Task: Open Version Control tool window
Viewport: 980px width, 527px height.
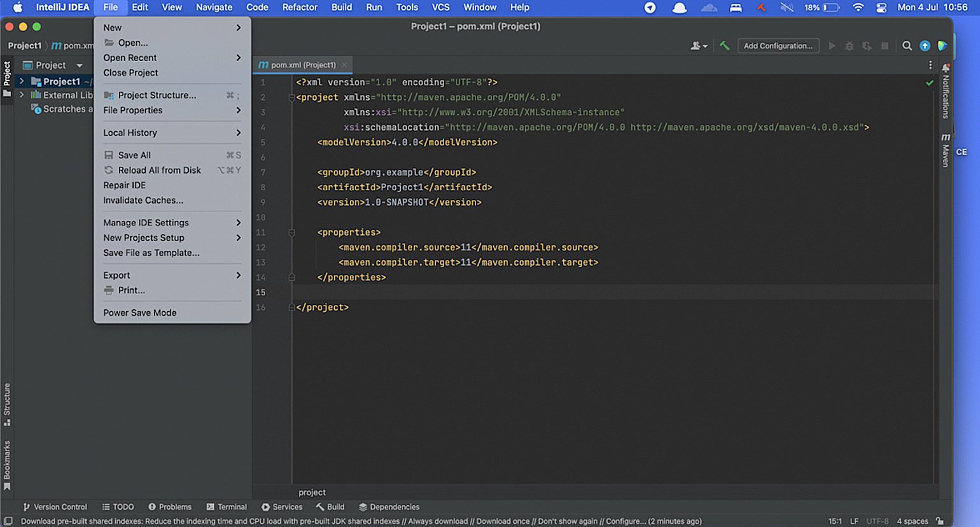Action: point(55,507)
